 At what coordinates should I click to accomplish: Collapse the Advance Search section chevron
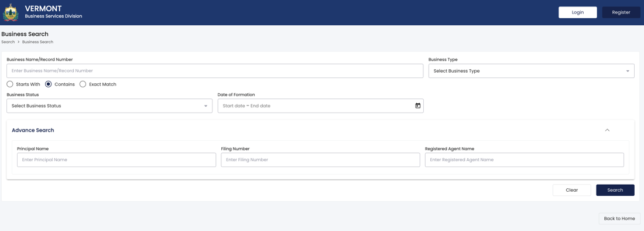(x=608, y=130)
